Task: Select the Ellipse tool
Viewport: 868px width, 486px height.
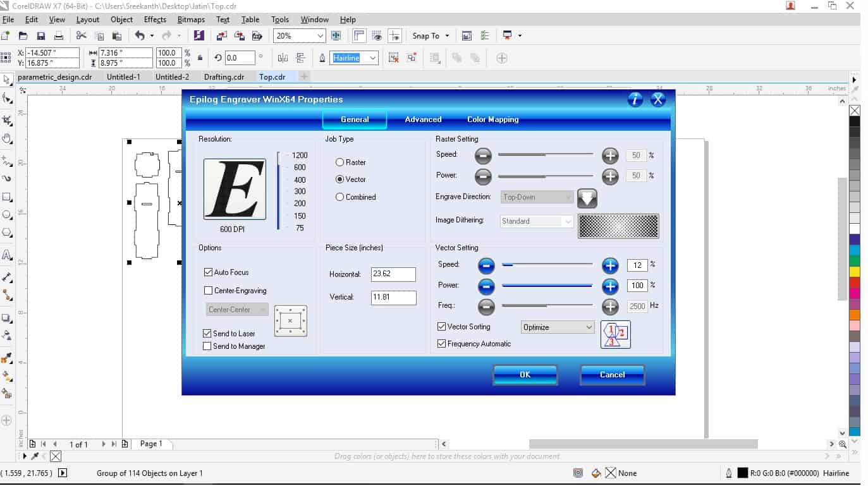Action: [7, 215]
